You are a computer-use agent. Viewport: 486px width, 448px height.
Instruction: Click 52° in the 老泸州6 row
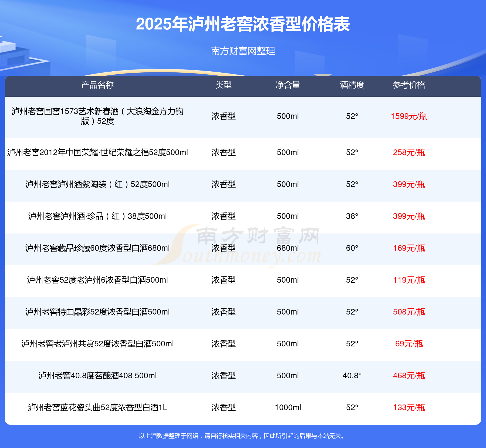tap(352, 280)
